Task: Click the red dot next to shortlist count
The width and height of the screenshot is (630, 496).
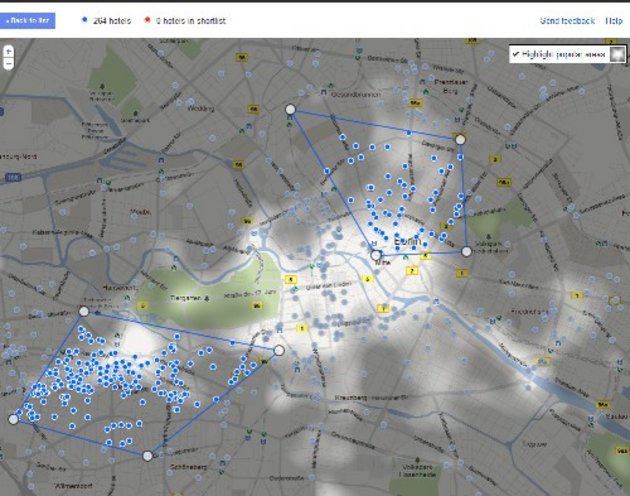Action: pyautogui.click(x=147, y=20)
